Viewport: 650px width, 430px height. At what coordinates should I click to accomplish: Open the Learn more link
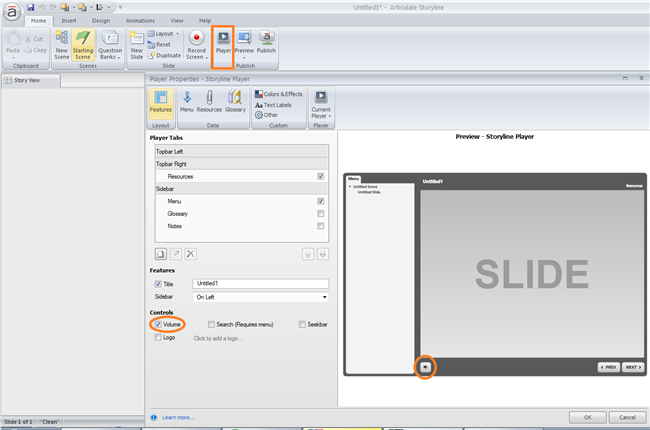(x=176, y=417)
